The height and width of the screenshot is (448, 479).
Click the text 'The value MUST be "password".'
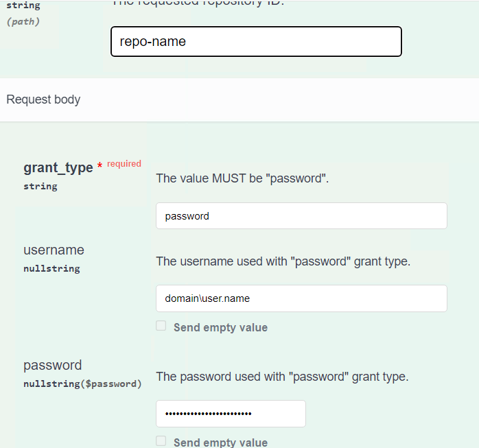coord(242,178)
